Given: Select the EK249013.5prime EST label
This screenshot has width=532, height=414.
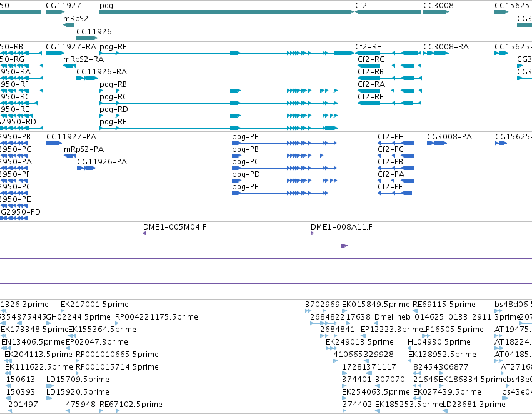Looking at the screenshot, I should coord(359,342).
